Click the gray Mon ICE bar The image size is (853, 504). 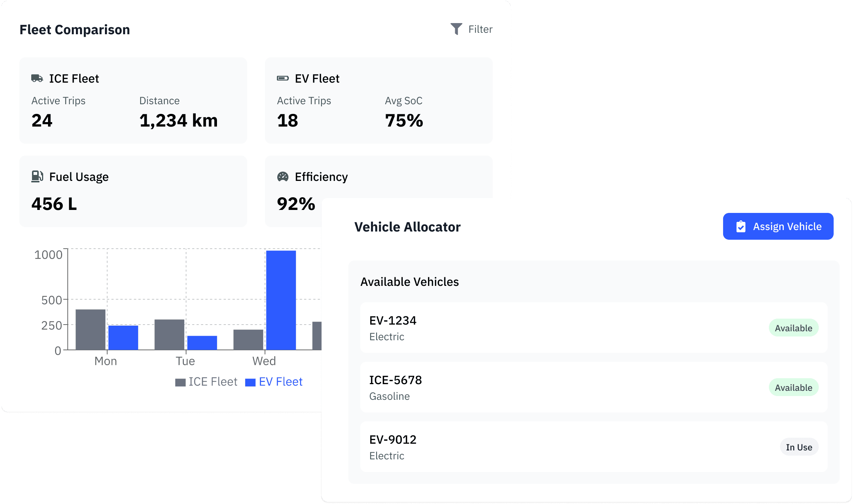click(x=90, y=329)
